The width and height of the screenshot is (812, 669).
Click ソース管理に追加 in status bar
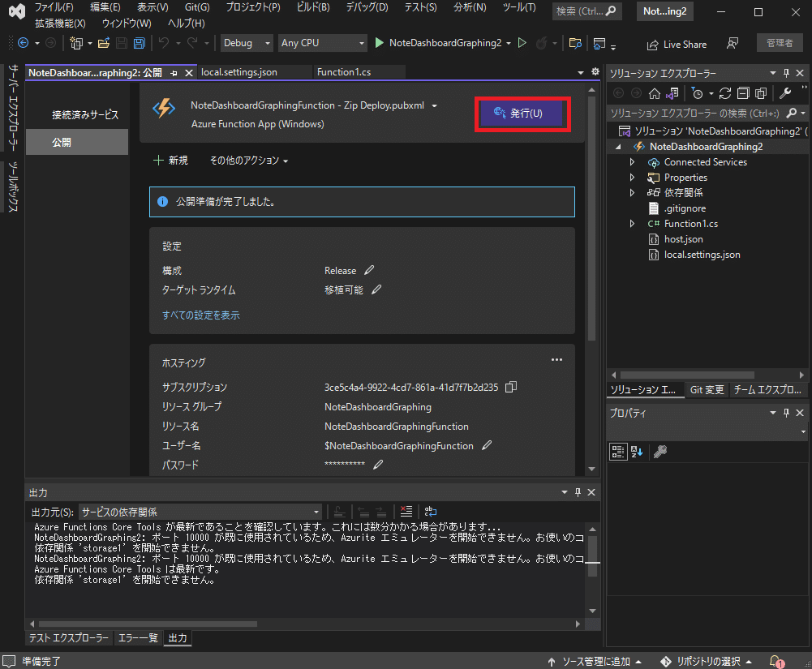pos(595,661)
